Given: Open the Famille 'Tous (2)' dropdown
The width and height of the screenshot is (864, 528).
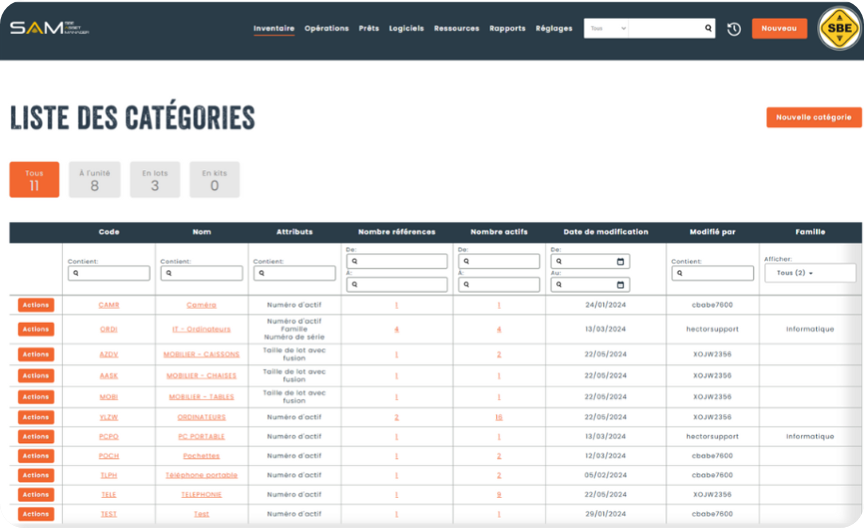Looking at the screenshot, I should (x=809, y=273).
